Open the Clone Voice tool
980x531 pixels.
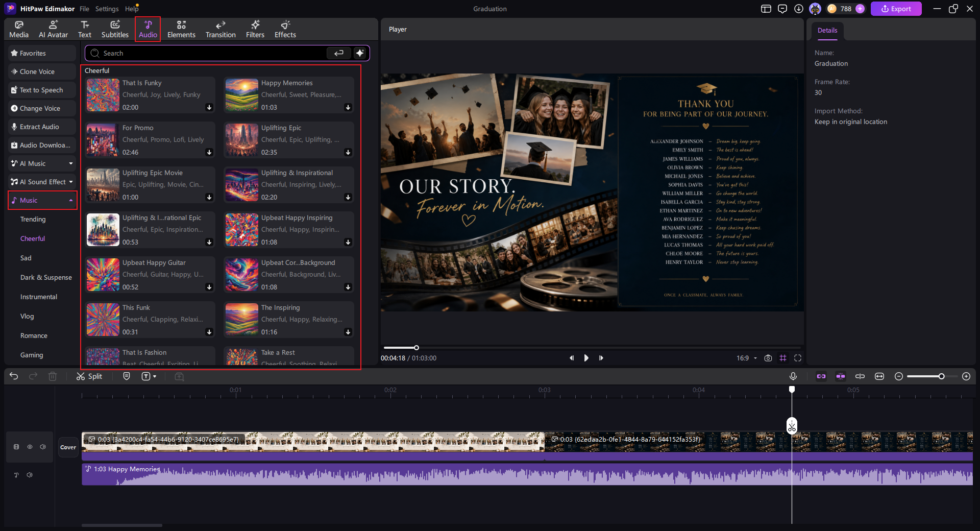(42, 71)
